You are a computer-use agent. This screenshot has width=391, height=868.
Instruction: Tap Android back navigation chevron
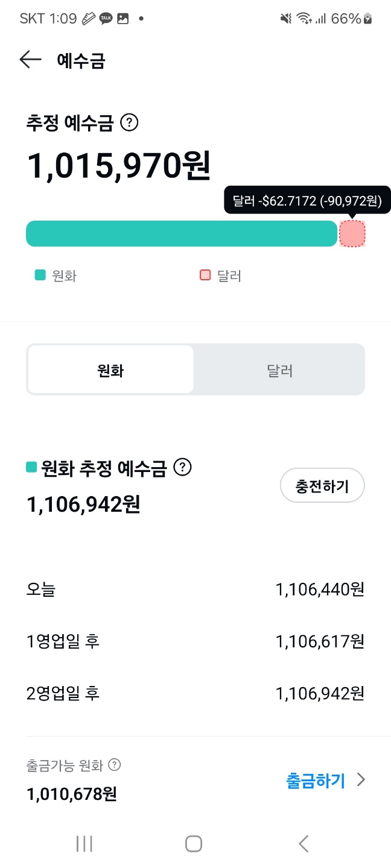click(304, 844)
